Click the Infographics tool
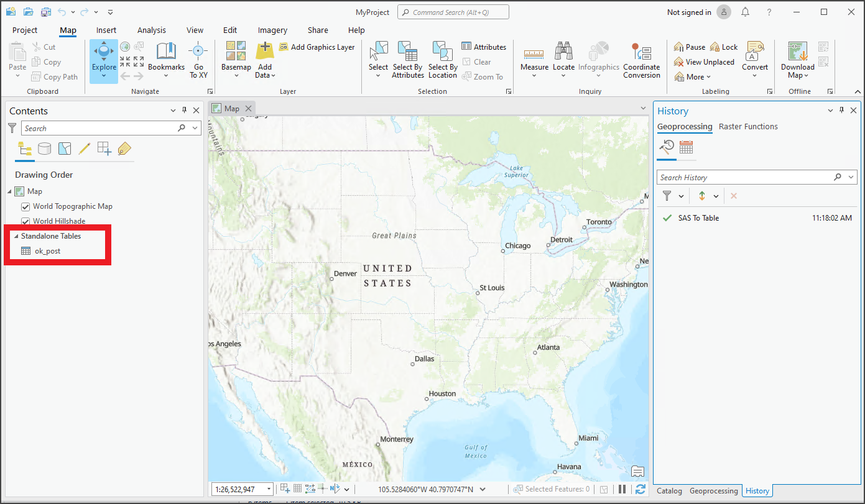This screenshot has height=504, width=865. point(598,60)
